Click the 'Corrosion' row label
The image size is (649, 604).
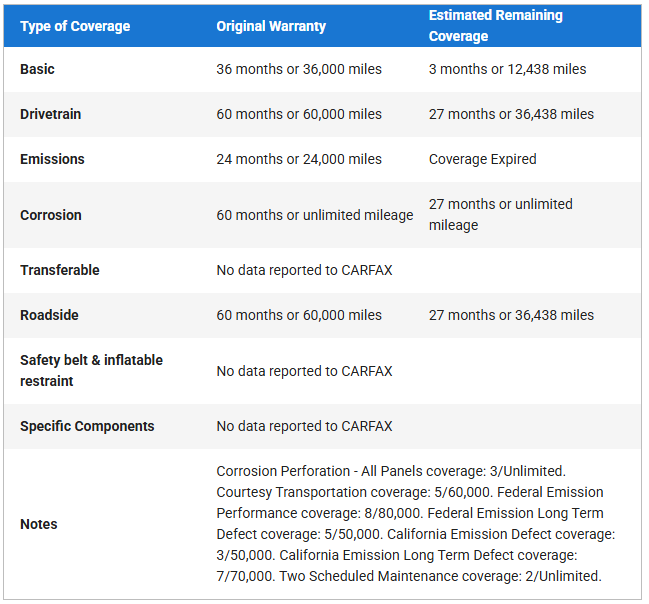point(51,215)
